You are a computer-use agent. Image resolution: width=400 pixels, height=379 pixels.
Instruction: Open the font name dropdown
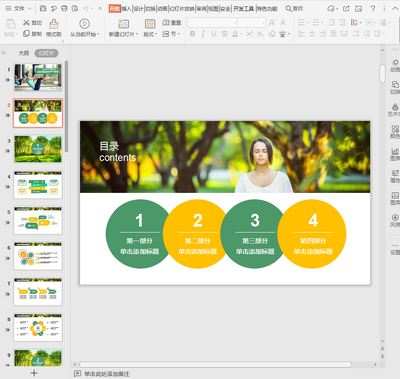point(235,23)
